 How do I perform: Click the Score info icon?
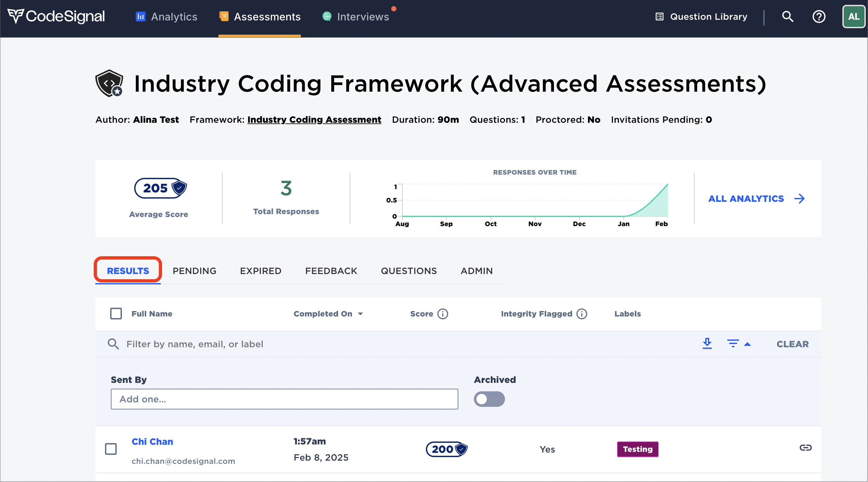442,314
